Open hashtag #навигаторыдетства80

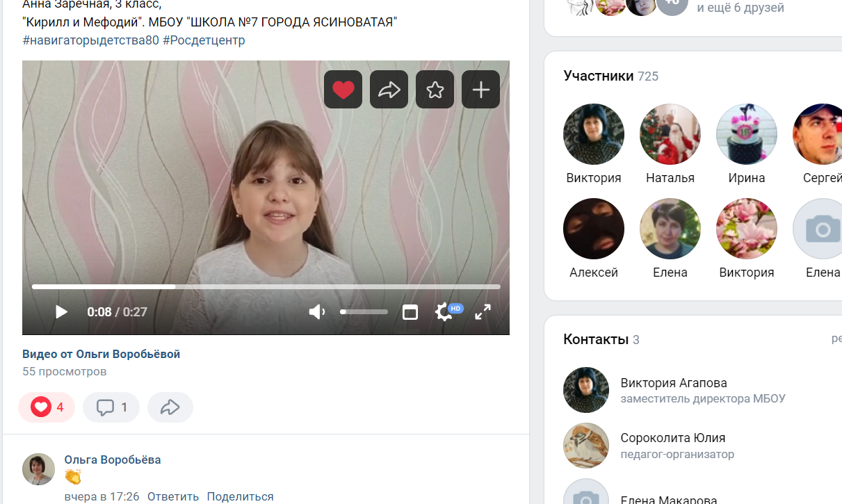[90, 40]
